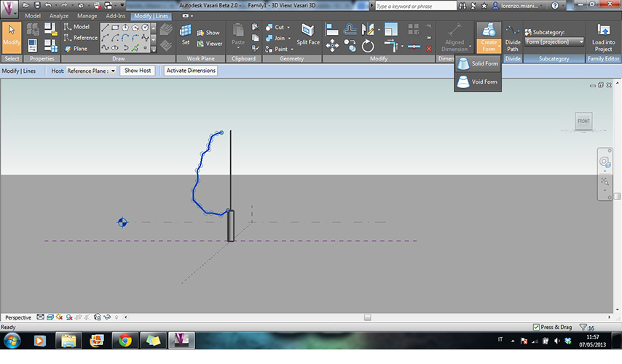
Task: Select the Modify arrow tool
Action: click(12, 38)
